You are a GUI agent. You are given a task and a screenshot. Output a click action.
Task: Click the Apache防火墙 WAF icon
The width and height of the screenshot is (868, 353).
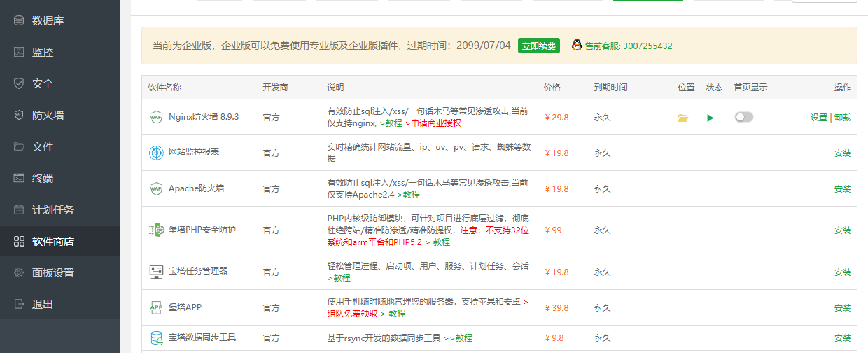(156, 188)
